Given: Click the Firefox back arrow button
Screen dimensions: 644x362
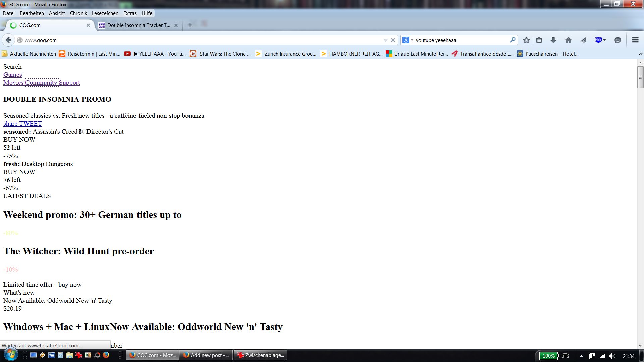Looking at the screenshot, I should click(8, 40).
